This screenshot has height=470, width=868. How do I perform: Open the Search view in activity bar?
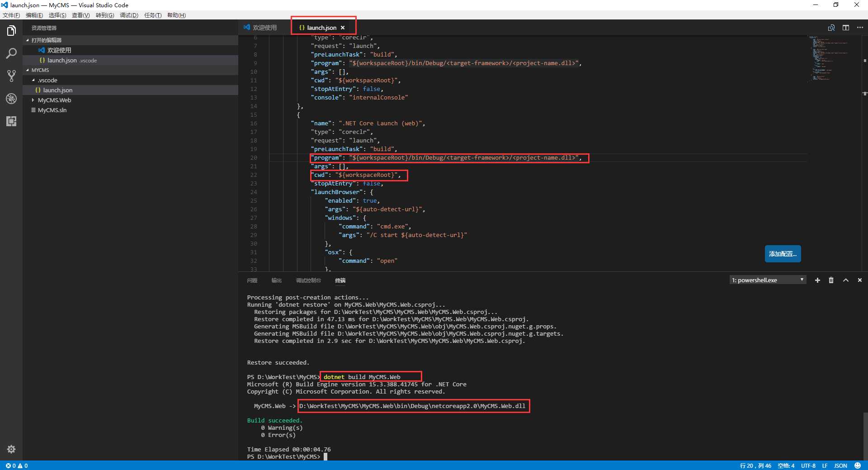(11, 53)
